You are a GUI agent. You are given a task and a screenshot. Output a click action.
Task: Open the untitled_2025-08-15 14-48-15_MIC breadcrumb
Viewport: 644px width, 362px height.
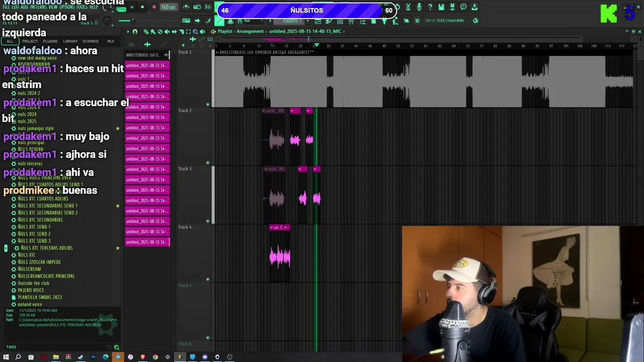tap(305, 31)
